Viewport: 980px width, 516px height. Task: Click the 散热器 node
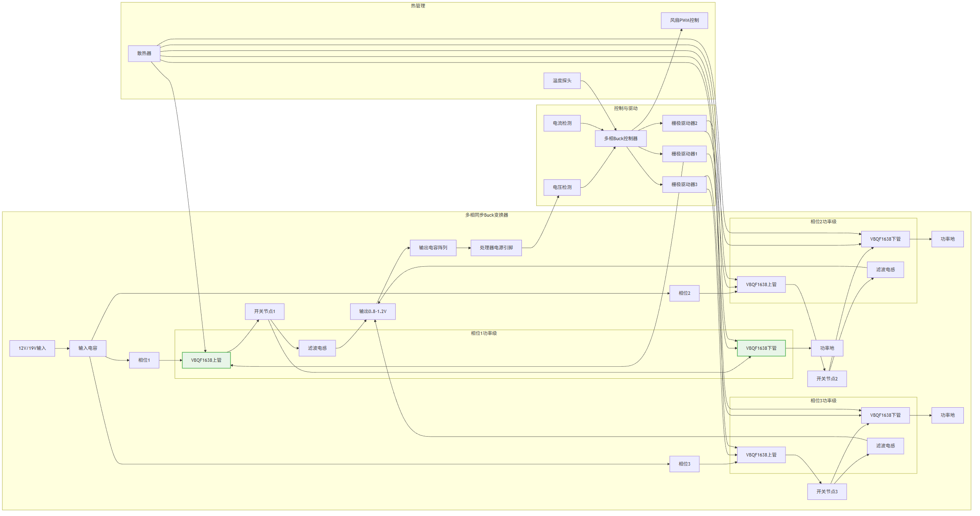point(144,53)
